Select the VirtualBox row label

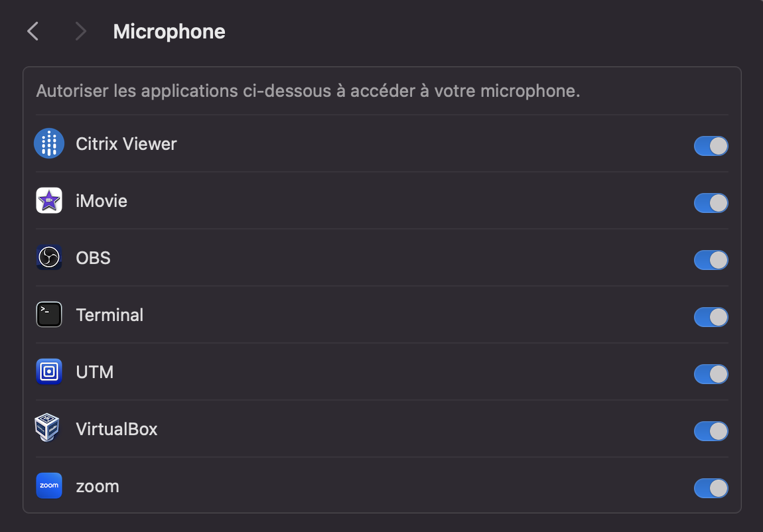(117, 429)
